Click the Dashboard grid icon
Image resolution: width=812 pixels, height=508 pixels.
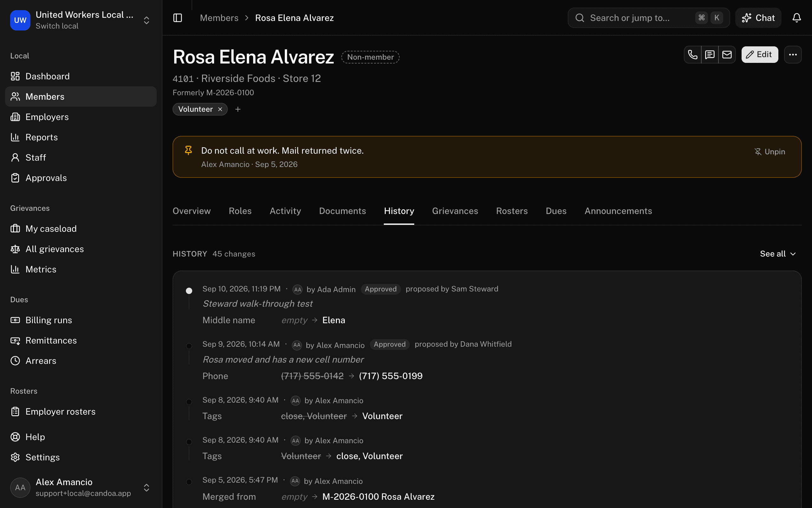pos(15,76)
